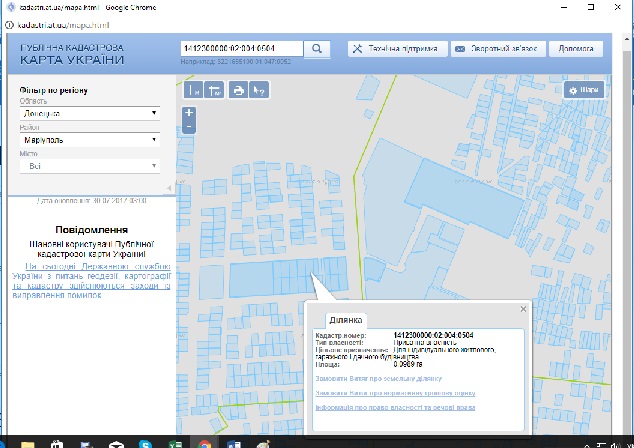Open the Шари layers panel
Screen dimensions: 634x448
click(x=584, y=90)
